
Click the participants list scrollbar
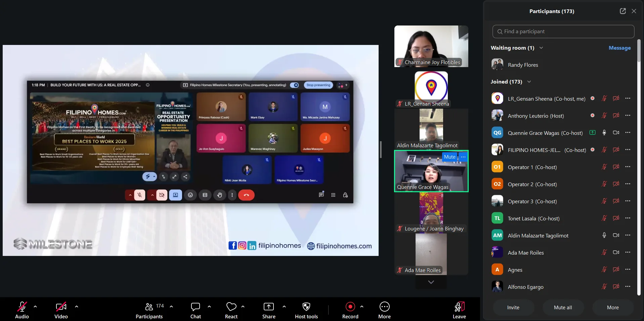(639, 50)
